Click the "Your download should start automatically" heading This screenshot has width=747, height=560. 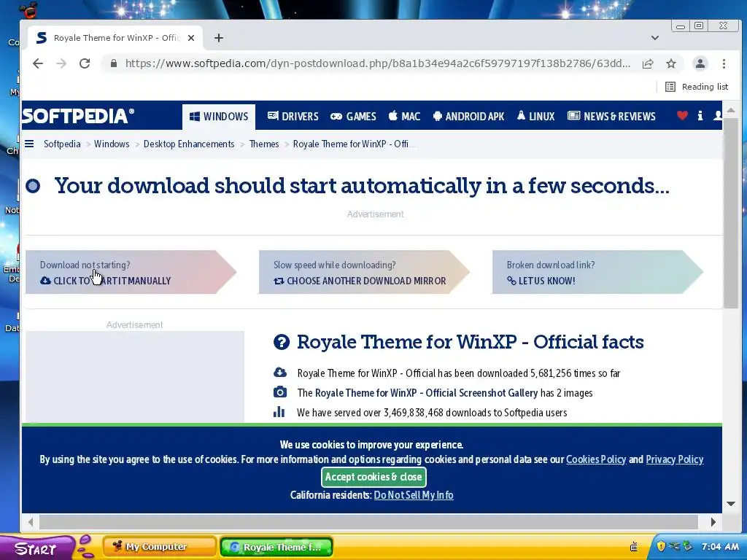362,186
